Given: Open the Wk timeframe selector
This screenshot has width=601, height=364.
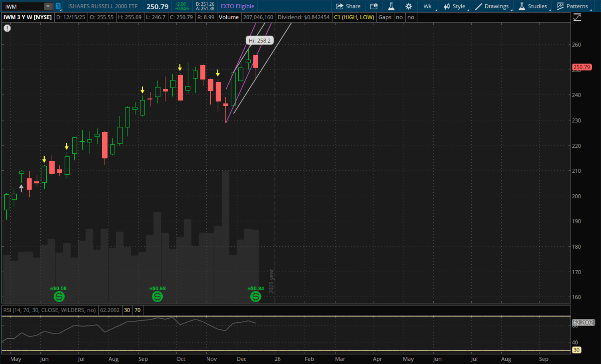Looking at the screenshot, I should (428, 6).
